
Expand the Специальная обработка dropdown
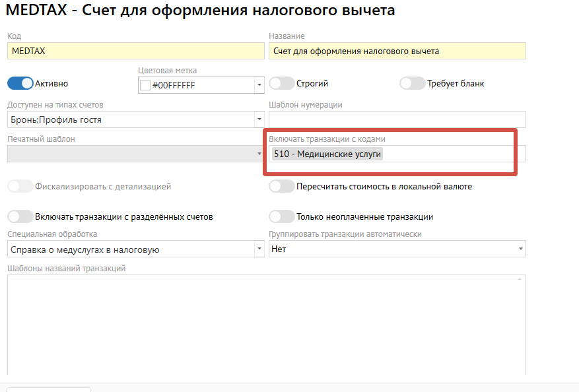259,249
